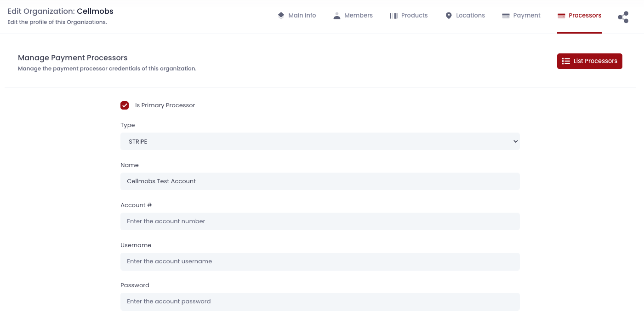The width and height of the screenshot is (644, 319).
Task: Click the Username input field
Action: coord(320,261)
